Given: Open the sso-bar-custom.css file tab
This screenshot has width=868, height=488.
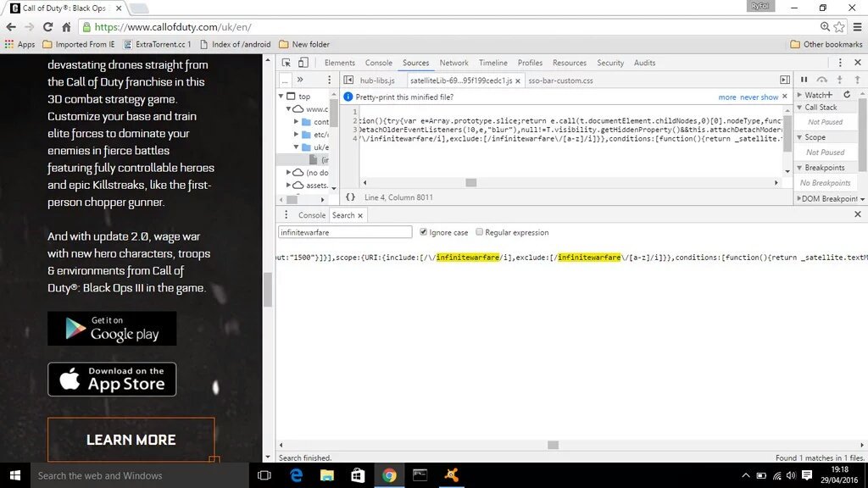Looking at the screenshot, I should [560, 80].
